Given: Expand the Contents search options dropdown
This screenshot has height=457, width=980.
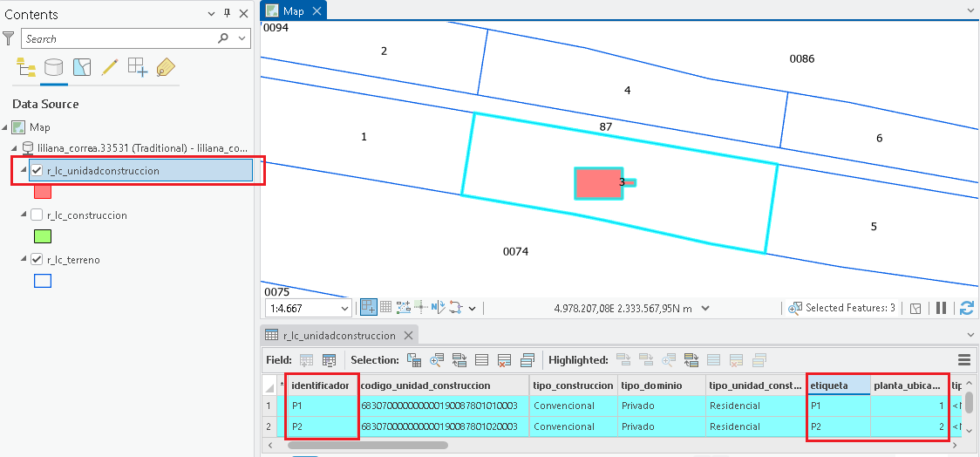Looking at the screenshot, I should click(242, 38).
